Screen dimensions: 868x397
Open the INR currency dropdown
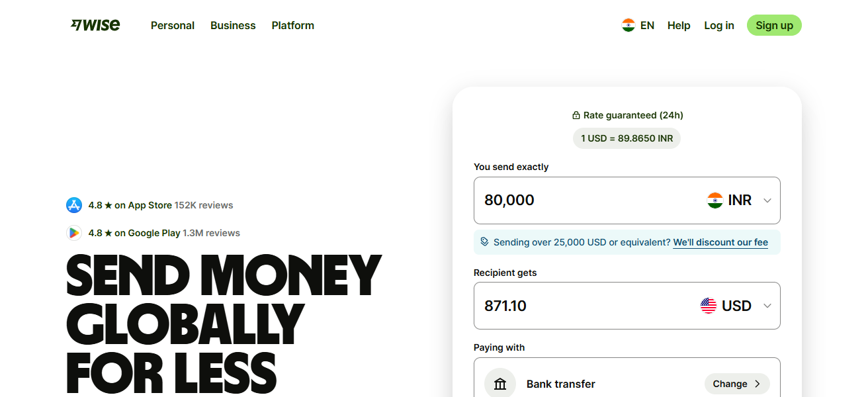point(767,200)
